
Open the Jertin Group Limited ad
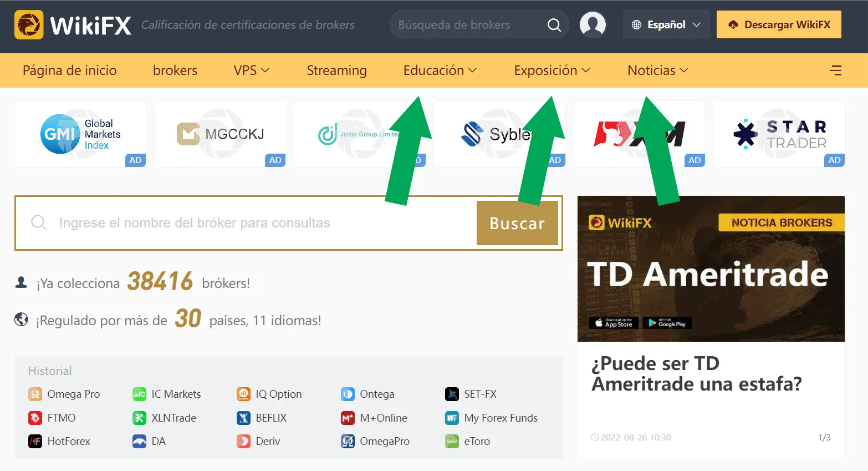pyautogui.click(x=360, y=134)
